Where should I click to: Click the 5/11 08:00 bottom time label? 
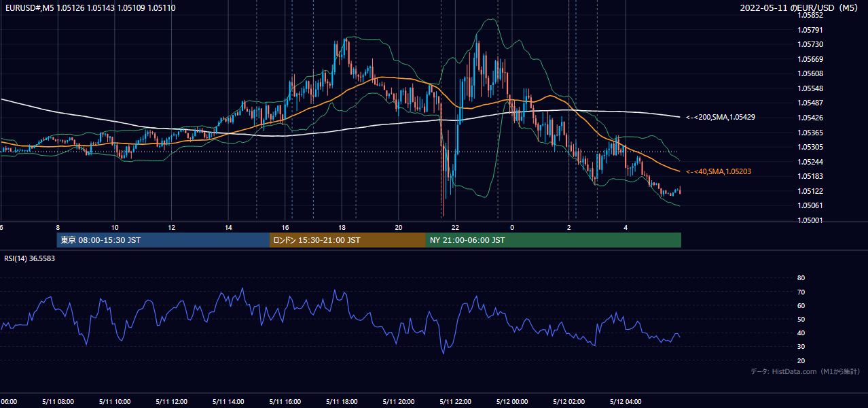(x=57, y=401)
